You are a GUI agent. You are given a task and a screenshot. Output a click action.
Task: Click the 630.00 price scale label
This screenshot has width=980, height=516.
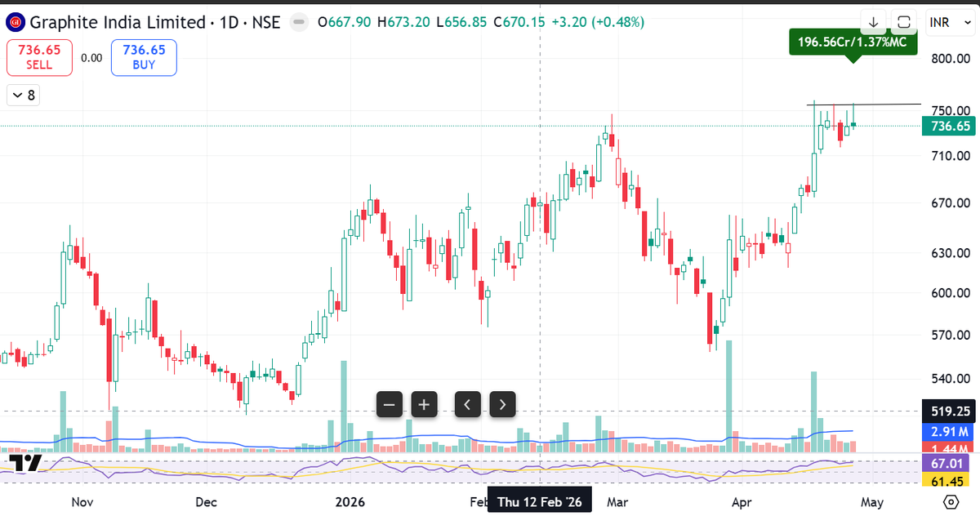click(x=950, y=252)
